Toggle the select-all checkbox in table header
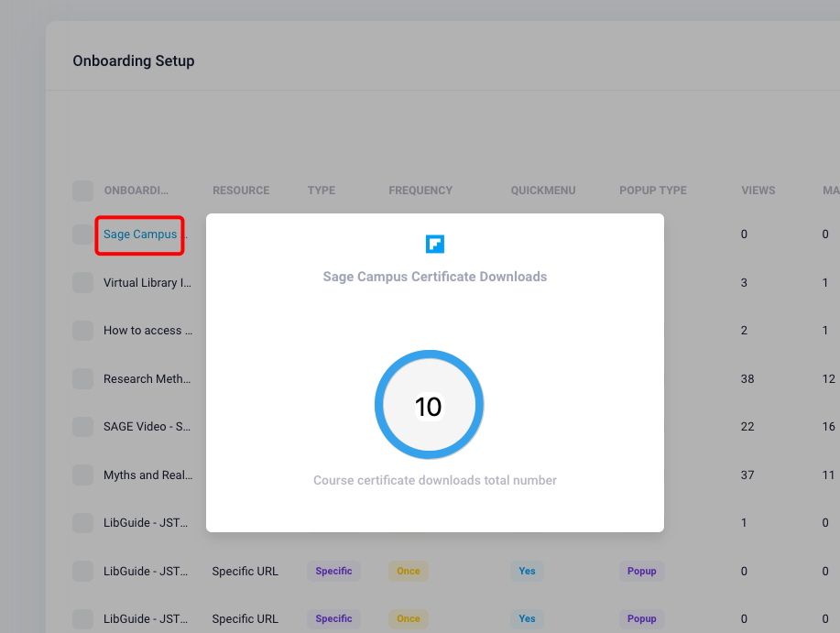The width and height of the screenshot is (840, 633). click(x=83, y=191)
